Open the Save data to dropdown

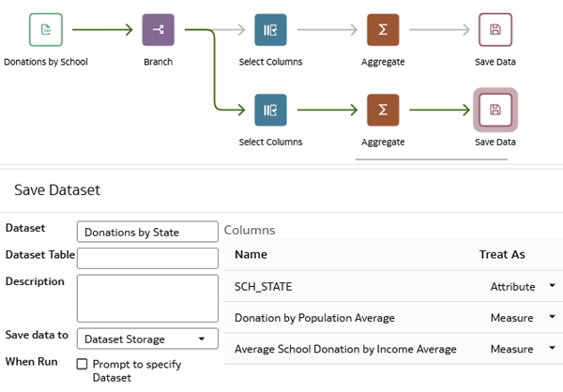tap(146, 339)
